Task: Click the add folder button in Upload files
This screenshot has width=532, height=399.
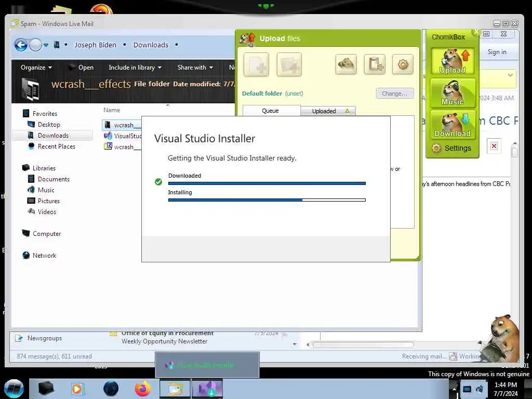Action: tap(289, 64)
